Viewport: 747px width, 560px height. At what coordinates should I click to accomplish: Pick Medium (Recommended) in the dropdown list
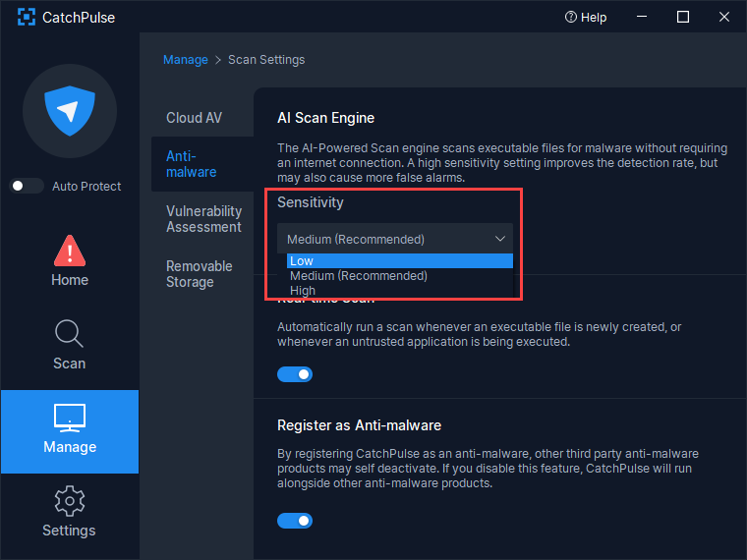(x=358, y=276)
